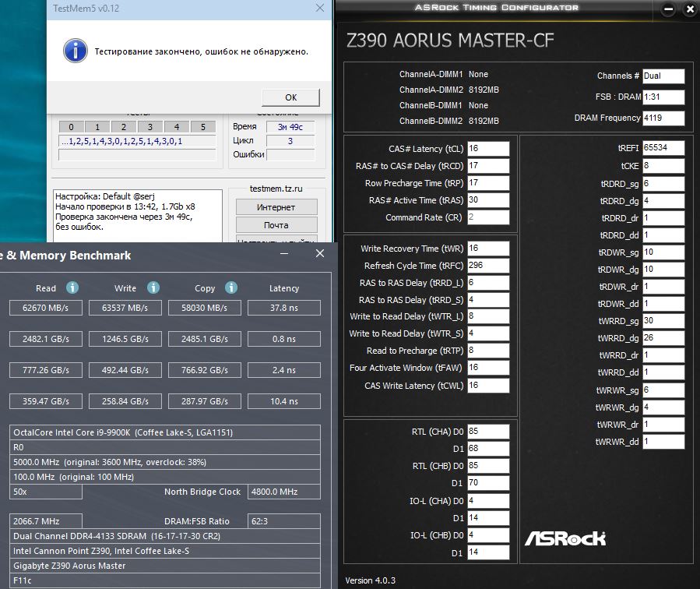Close the ASRock Timing Configurator window
The width and height of the screenshot is (700, 589).
pos(690,9)
